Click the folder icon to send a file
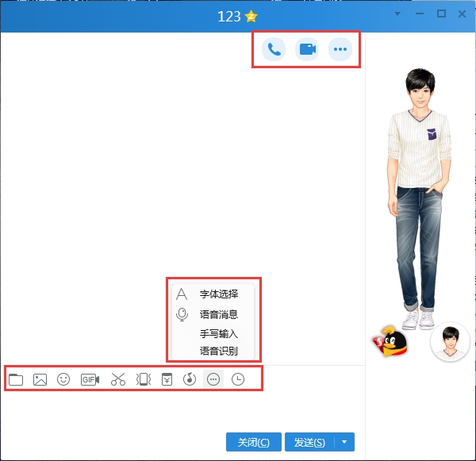Image resolution: width=476 pixels, height=461 pixels. [x=16, y=379]
